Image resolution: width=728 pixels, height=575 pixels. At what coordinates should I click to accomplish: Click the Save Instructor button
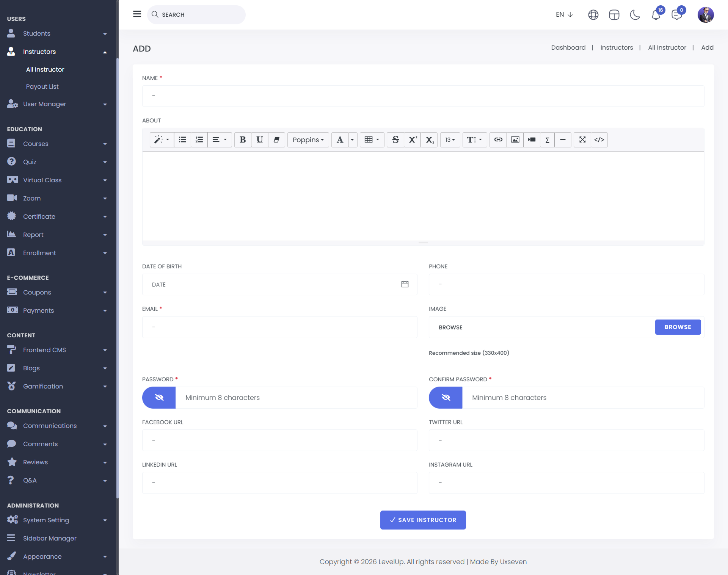click(423, 520)
